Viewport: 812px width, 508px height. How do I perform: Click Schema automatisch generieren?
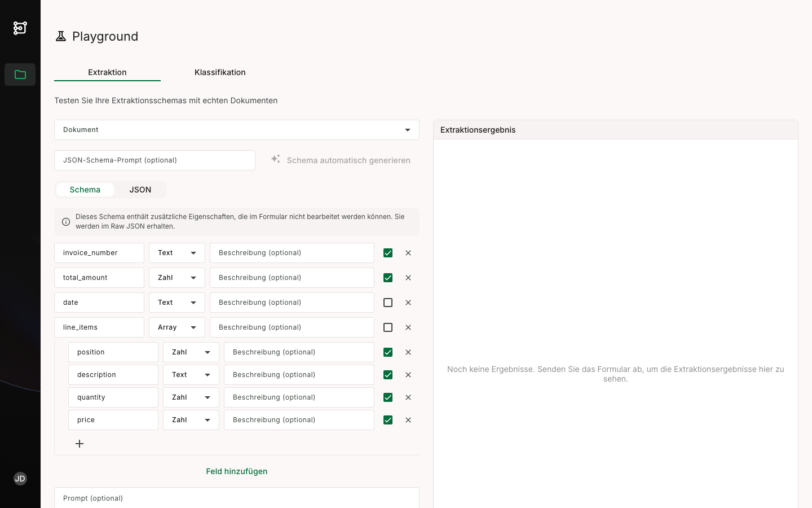(x=348, y=160)
